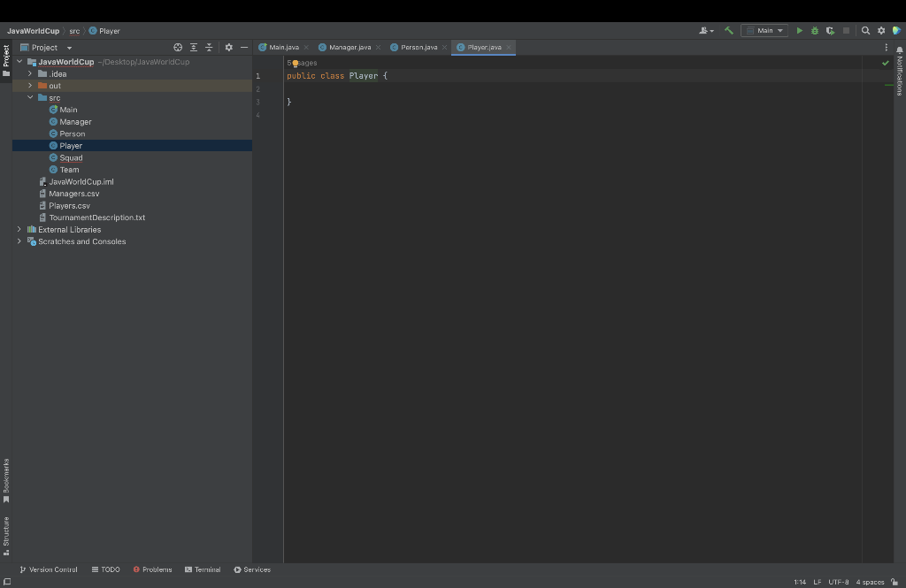Click the 1:14 caret position indicator

click(800, 582)
